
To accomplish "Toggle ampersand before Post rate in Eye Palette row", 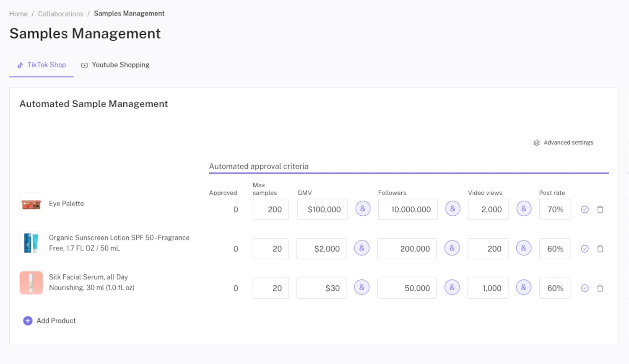I will pyautogui.click(x=523, y=209).
